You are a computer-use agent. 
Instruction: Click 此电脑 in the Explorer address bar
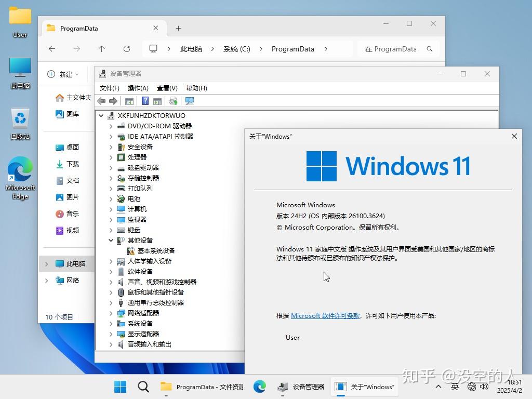(191, 49)
